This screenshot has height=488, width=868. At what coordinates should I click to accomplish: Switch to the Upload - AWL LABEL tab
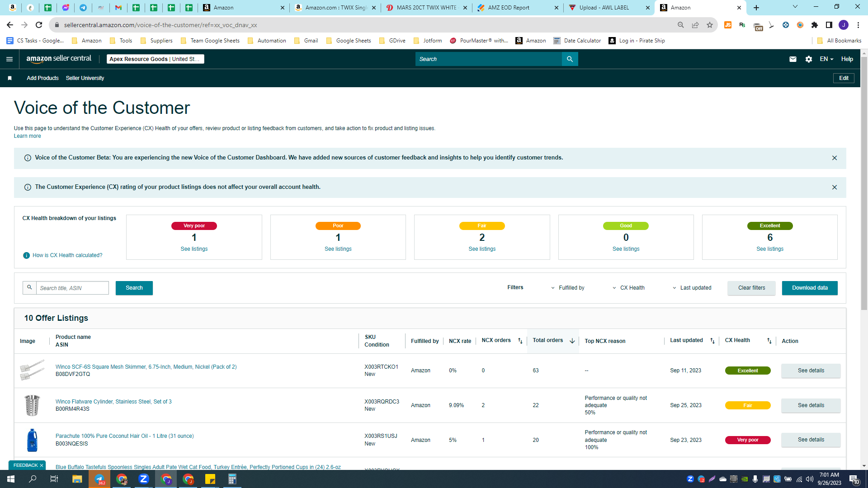609,8
